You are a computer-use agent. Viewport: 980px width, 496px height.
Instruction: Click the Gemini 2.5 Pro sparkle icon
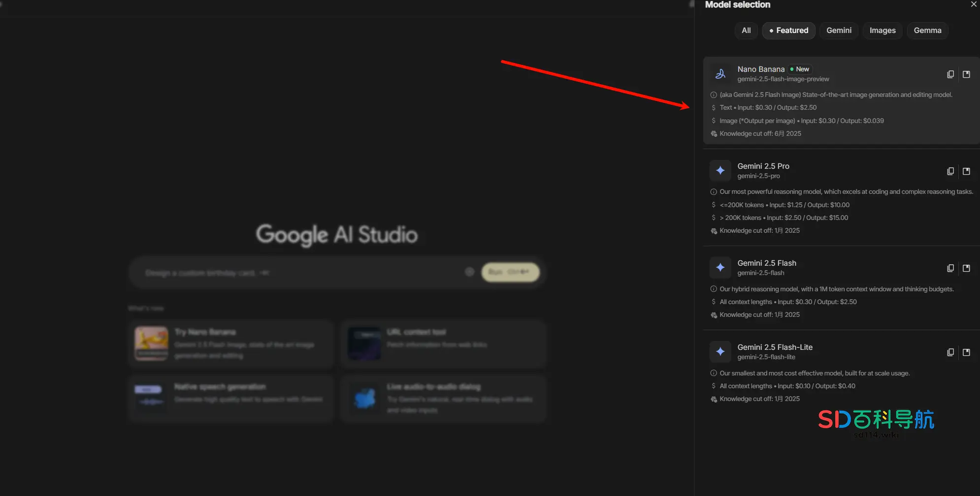pos(720,171)
